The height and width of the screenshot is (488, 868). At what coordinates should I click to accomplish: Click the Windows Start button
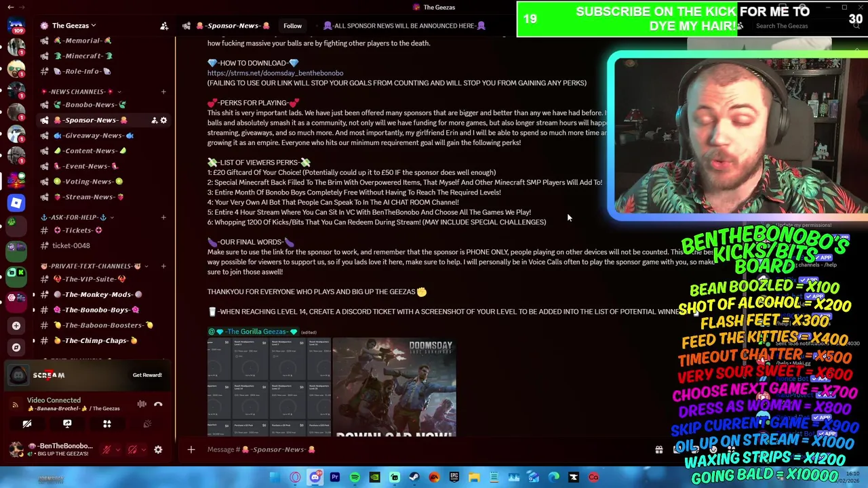pos(275,477)
